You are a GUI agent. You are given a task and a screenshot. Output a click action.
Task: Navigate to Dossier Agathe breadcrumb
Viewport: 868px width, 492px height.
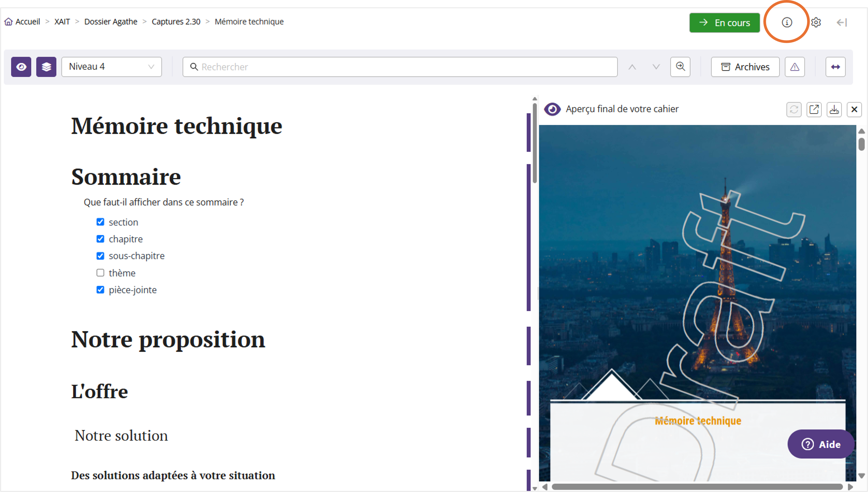click(110, 22)
